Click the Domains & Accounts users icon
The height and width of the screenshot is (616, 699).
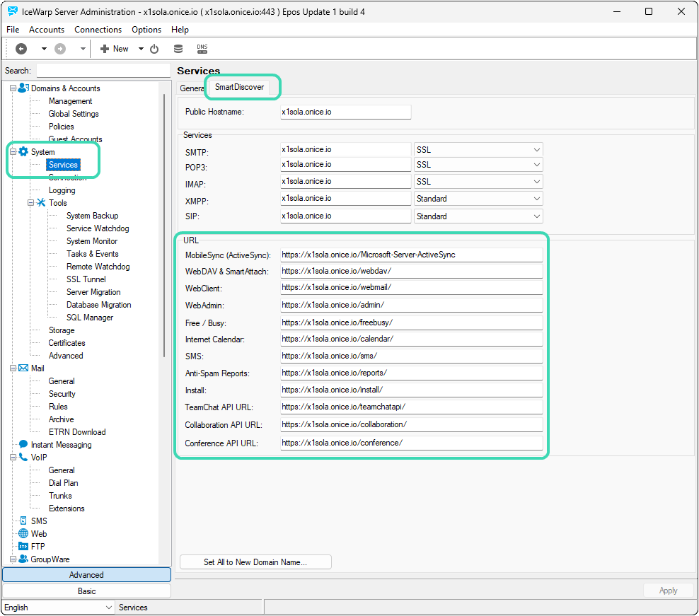(23, 88)
